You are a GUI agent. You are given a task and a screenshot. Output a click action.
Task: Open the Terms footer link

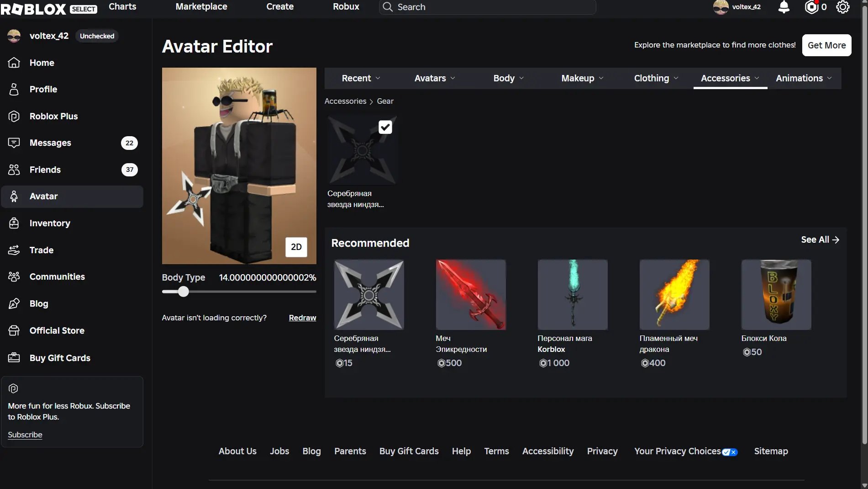pos(496,451)
